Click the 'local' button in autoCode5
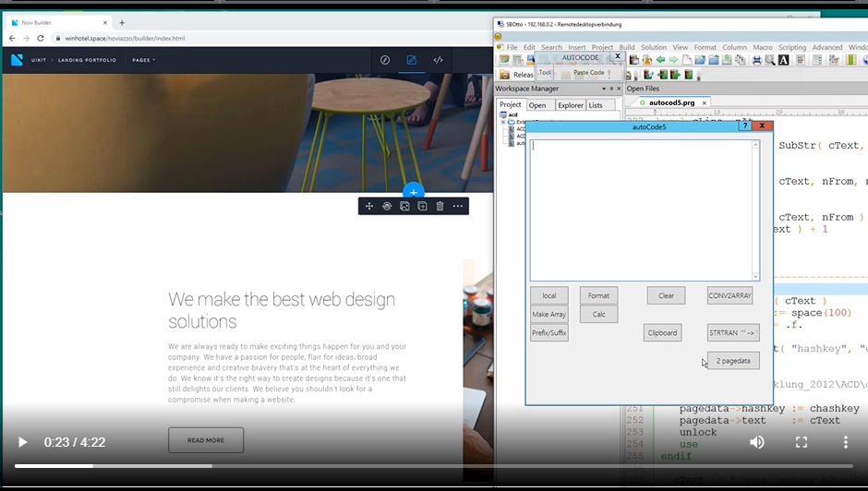The height and width of the screenshot is (491, 868). pyautogui.click(x=549, y=295)
